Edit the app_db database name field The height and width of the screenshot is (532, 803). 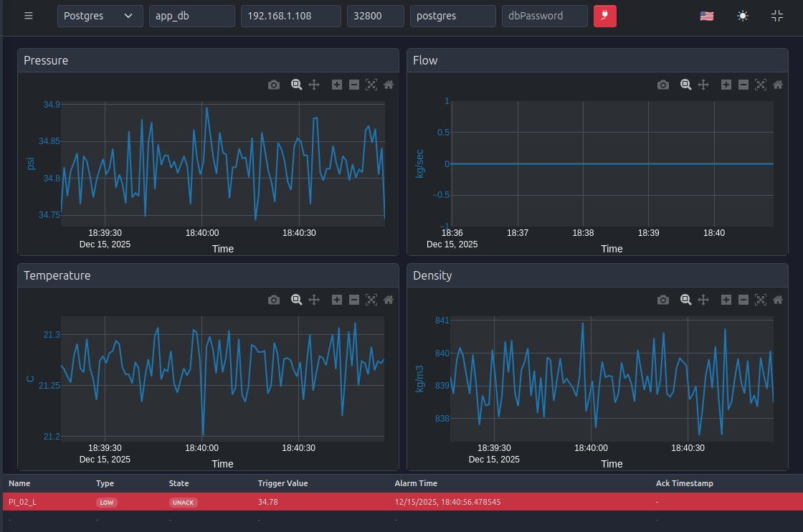pos(192,16)
